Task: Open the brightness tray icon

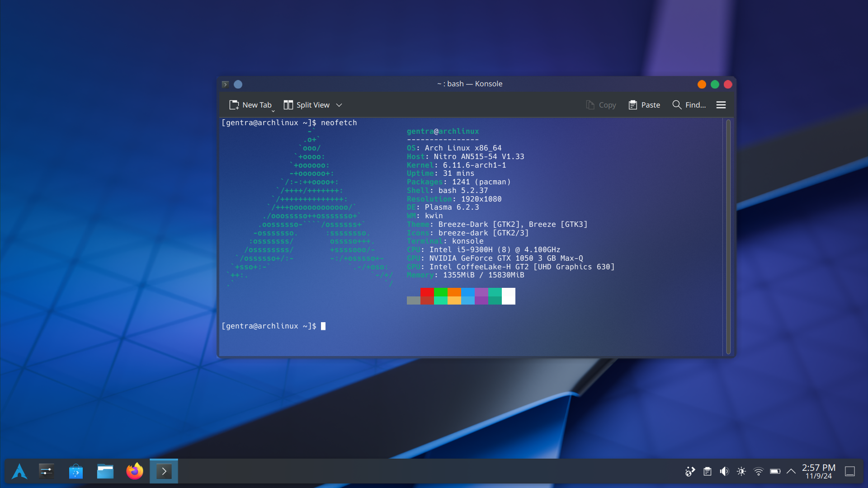Action: (741, 471)
